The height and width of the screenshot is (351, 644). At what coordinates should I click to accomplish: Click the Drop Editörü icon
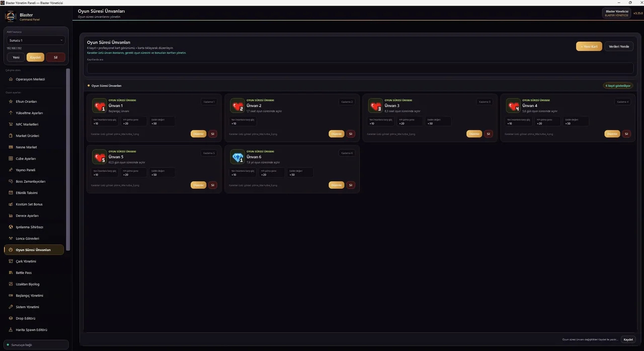click(11, 318)
